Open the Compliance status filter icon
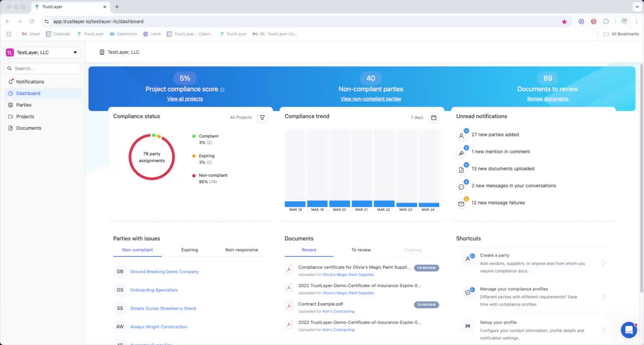The height and width of the screenshot is (345, 644). click(262, 117)
